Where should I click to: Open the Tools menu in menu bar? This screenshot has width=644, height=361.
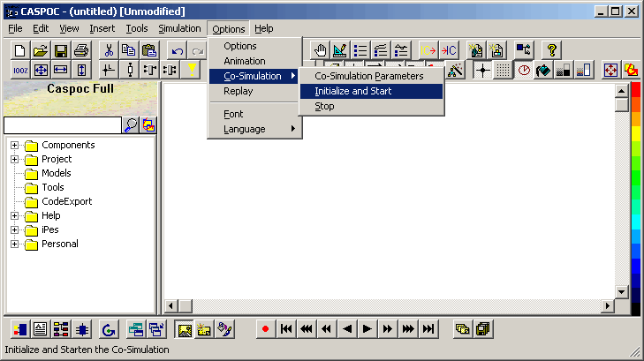click(x=136, y=28)
